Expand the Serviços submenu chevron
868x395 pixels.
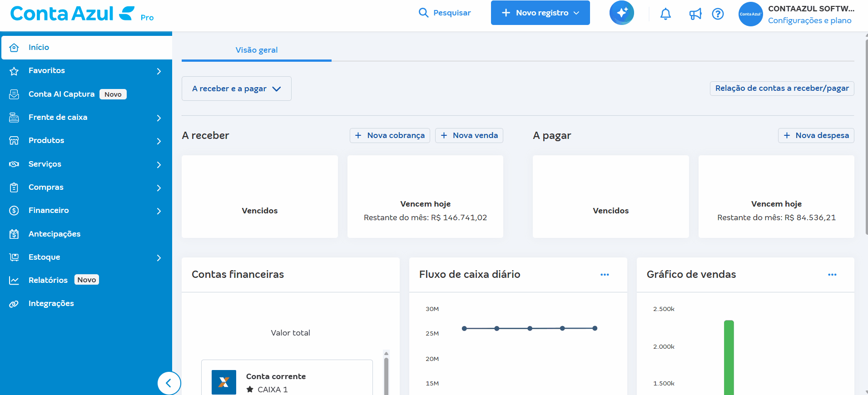[x=159, y=165]
